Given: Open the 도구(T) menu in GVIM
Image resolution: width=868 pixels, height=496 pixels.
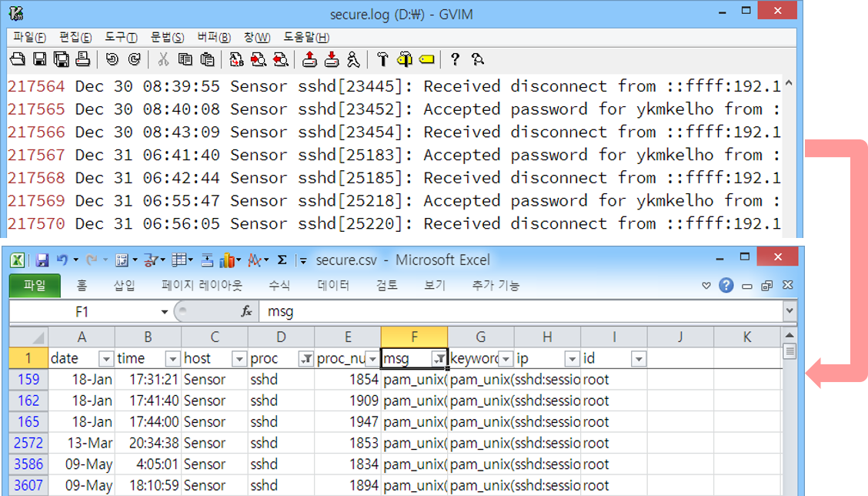Looking at the screenshot, I should 122,37.
